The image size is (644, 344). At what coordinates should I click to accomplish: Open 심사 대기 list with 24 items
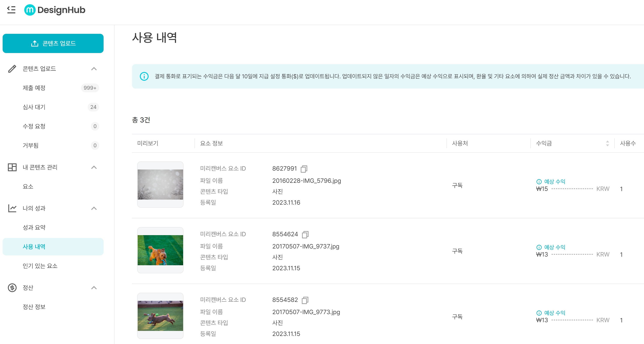tap(34, 107)
